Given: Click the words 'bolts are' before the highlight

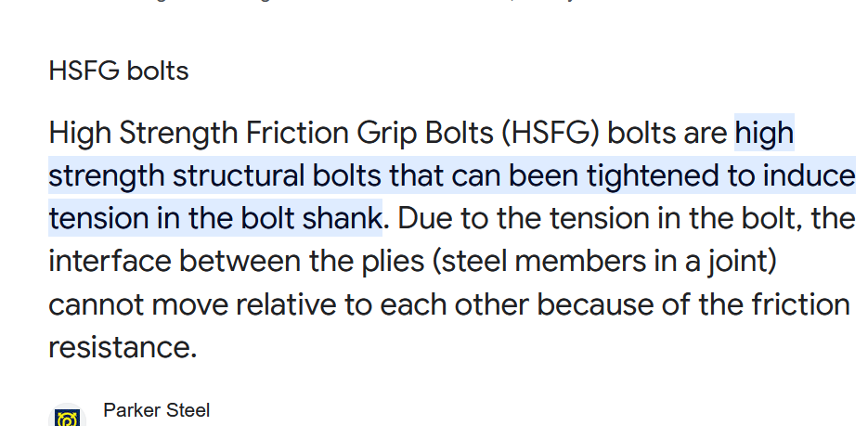Looking at the screenshot, I should click(x=667, y=134).
